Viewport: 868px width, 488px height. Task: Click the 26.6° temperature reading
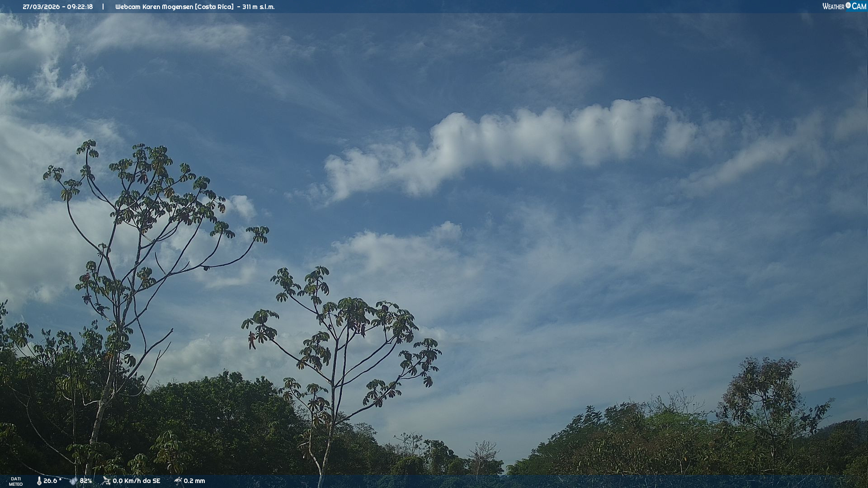point(52,481)
